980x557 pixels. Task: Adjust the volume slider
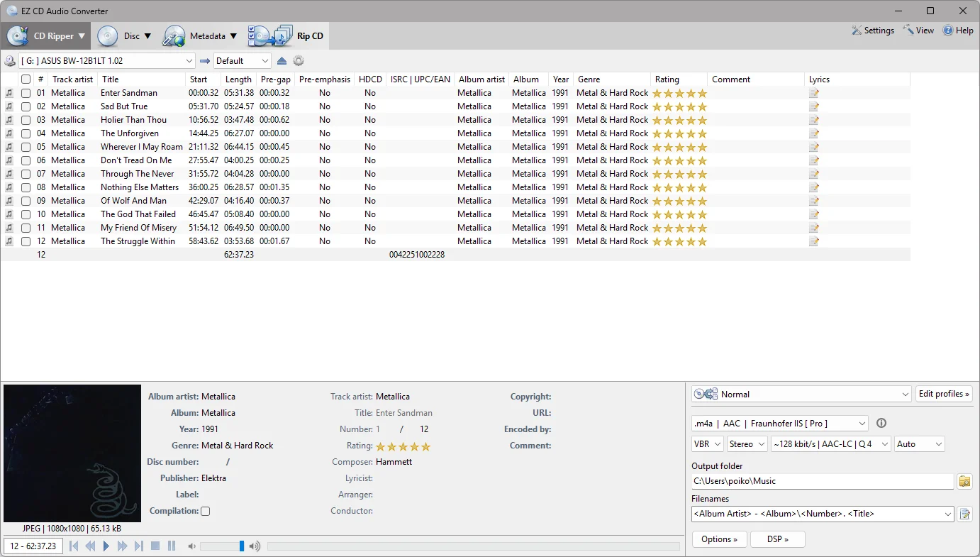point(223,546)
